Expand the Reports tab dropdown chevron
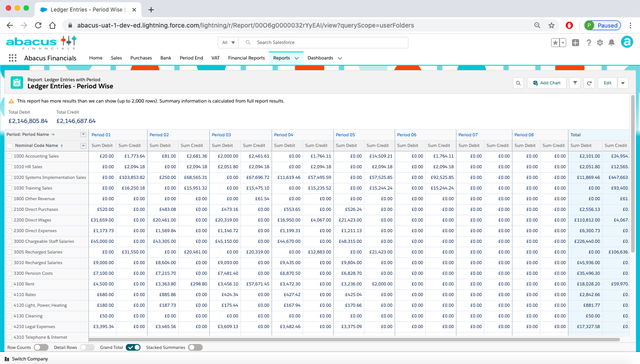 (x=297, y=58)
